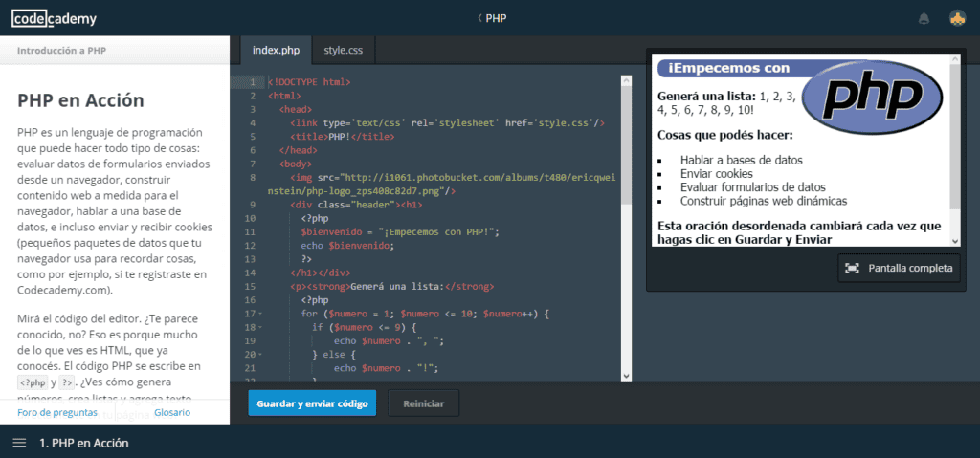Click editor scrollbar up arrow

pyautogui.click(x=626, y=80)
